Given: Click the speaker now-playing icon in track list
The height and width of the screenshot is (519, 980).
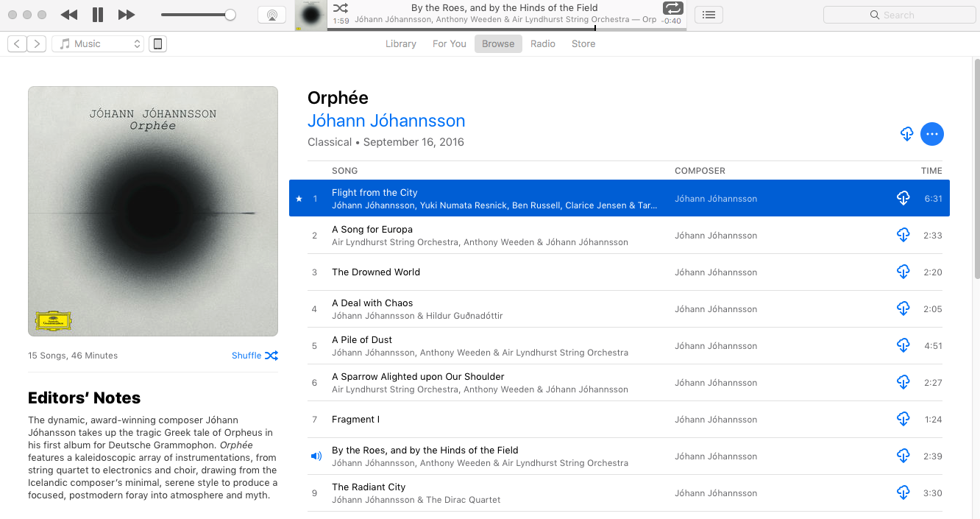Looking at the screenshot, I should click(x=316, y=456).
